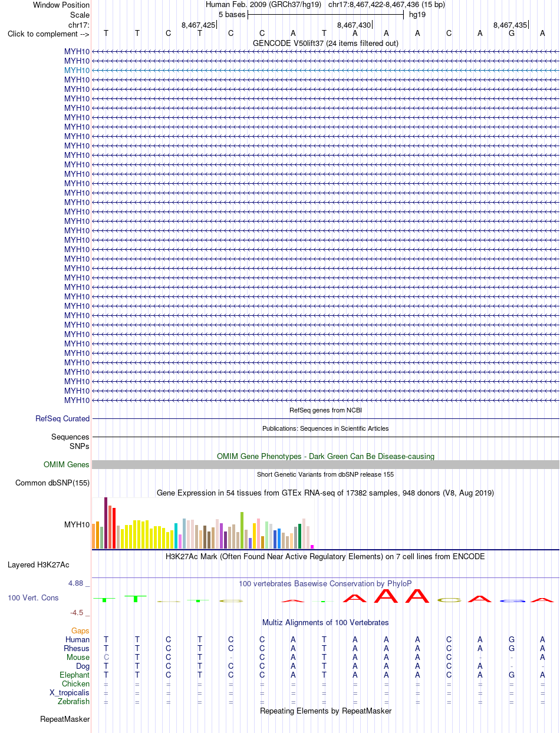560x733 pixels.
Task: Select the Human alignment row label
Action: coord(78,640)
